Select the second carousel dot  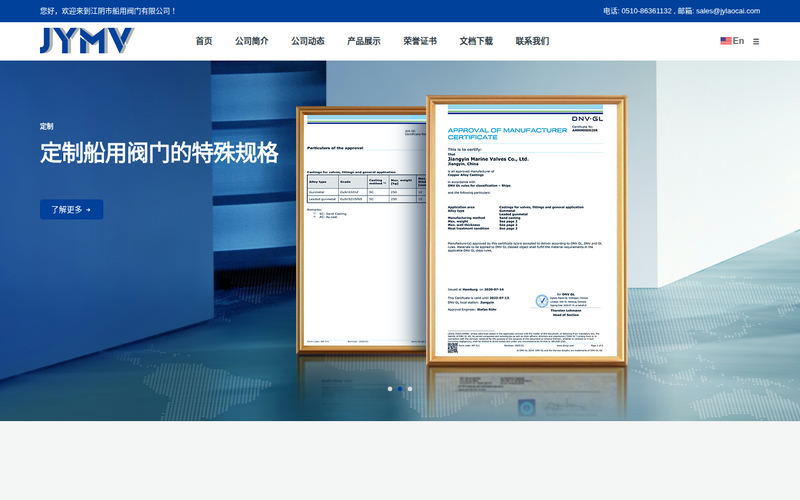(x=400, y=389)
